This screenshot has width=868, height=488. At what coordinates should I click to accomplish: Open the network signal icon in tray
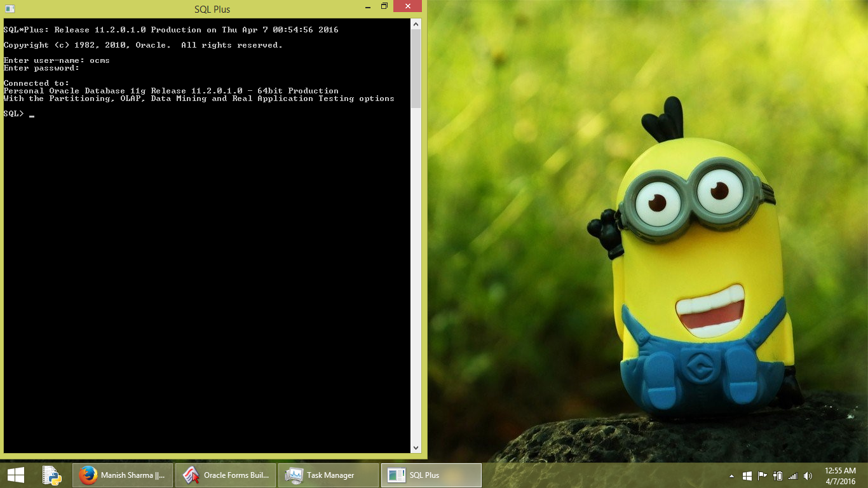pyautogui.click(x=792, y=475)
